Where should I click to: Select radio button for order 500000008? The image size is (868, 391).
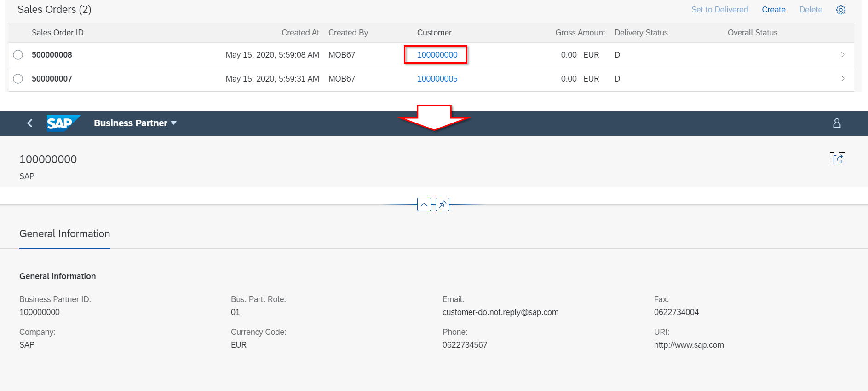coord(18,55)
